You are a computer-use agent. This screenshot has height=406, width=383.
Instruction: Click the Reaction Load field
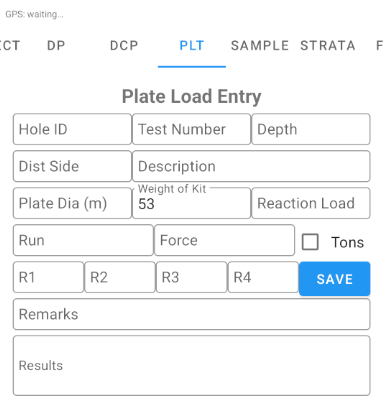click(x=311, y=203)
